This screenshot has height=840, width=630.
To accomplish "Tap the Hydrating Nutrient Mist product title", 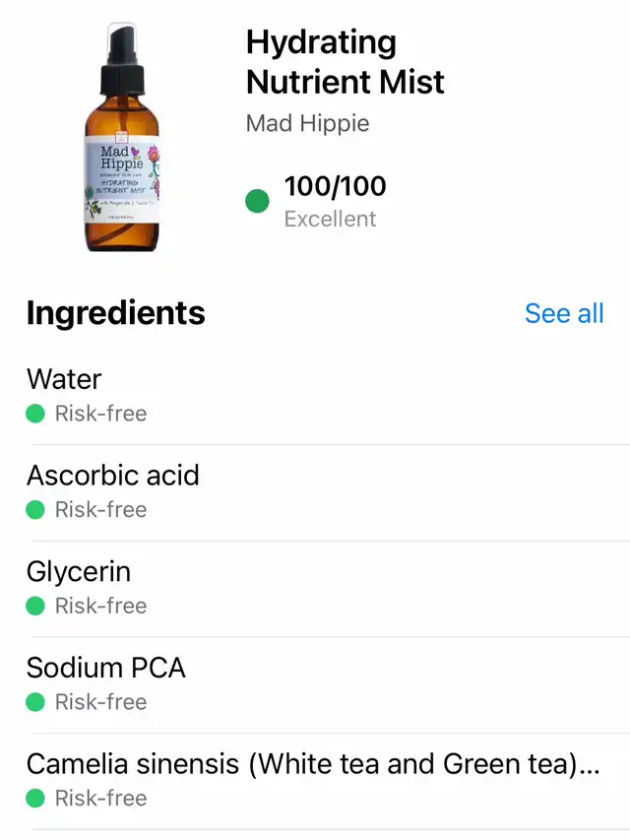I will [345, 61].
